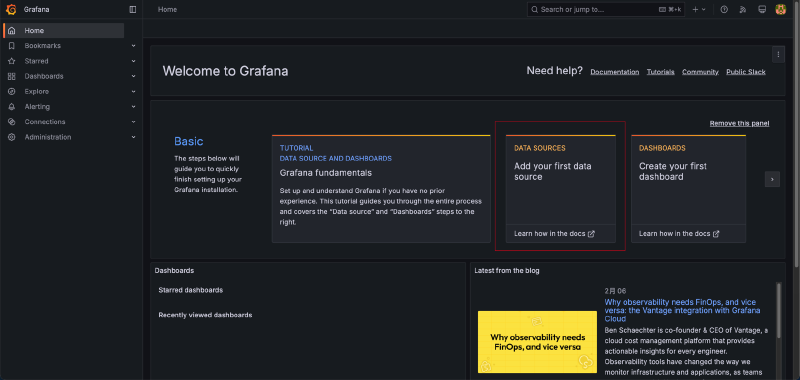This screenshot has height=380, width=800.
Task: Click the Dashboards grid icon in sidebar
Action: click(12, 77)
